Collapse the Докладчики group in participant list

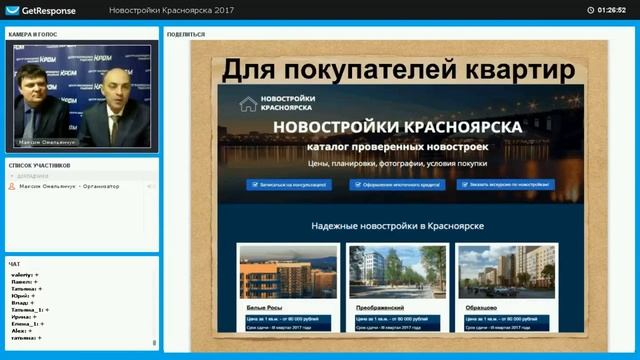(12, 176)
